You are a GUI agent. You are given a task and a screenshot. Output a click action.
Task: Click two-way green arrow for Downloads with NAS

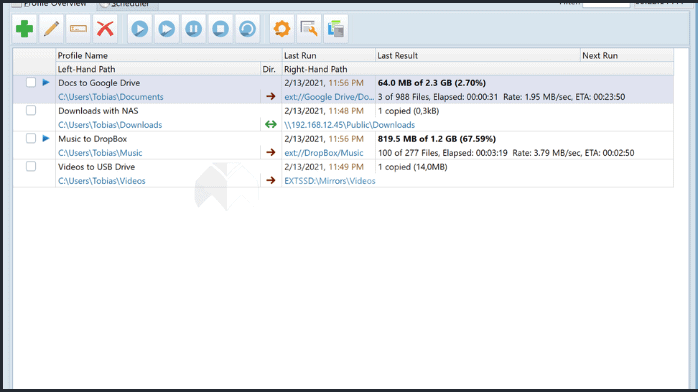coord(271,125)
